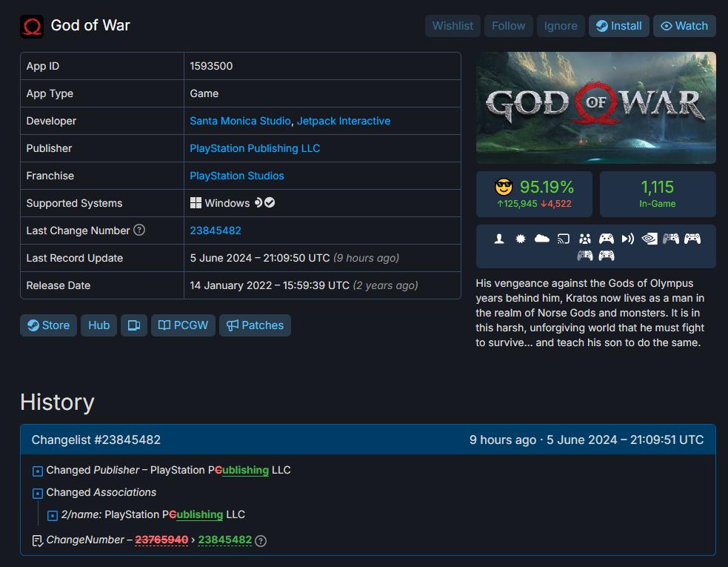Click the NVIDIA GeForce Now icon
The image size is (728, 567).
coord(649,239)
